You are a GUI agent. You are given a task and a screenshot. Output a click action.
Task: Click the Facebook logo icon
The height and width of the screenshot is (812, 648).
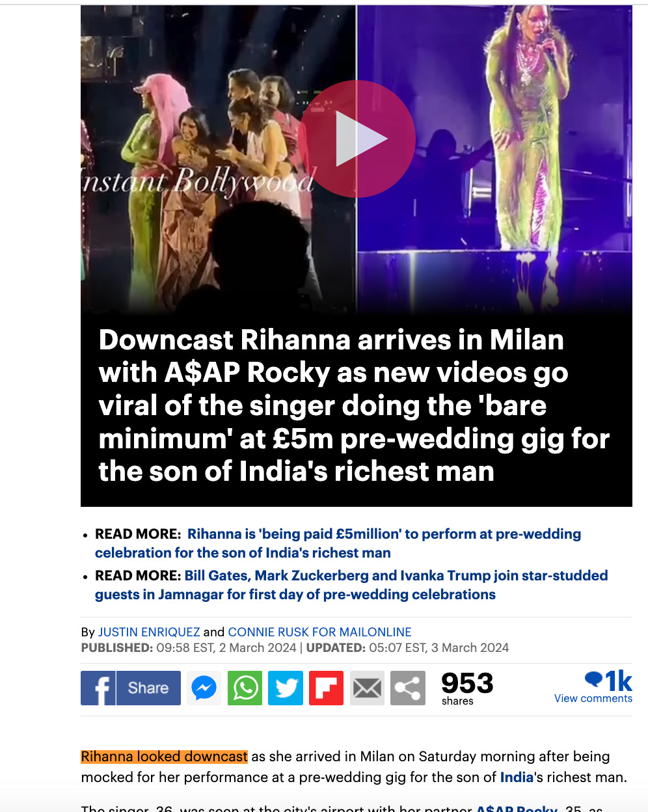coord(98,688)
